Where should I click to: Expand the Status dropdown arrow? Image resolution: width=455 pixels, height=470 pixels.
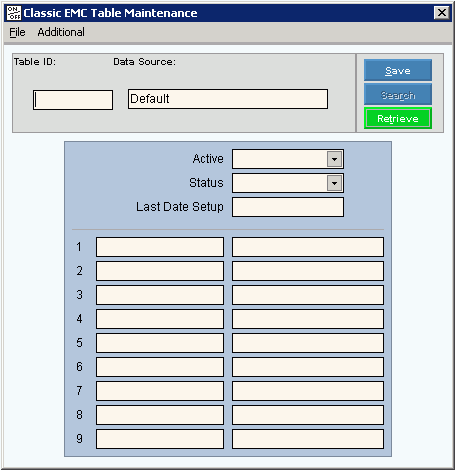pos(334,183)
